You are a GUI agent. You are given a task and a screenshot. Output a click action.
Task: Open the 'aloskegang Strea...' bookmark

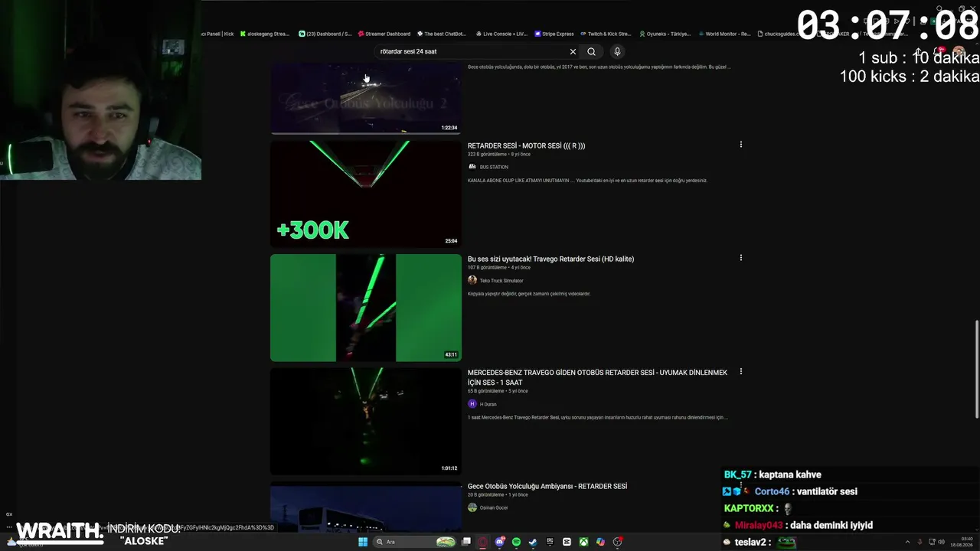[265, 34]
